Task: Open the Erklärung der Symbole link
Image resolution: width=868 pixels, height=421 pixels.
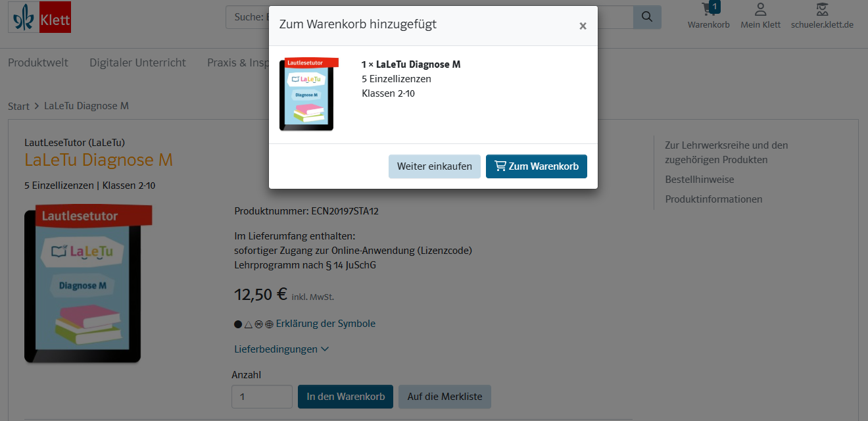Action: point(325,324)
